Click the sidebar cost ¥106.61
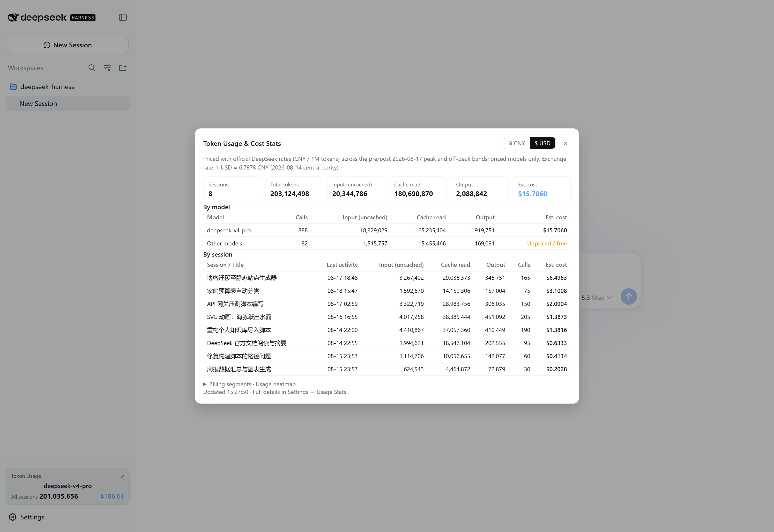Screen dimensions: 774x532 (x=112, y=496)
